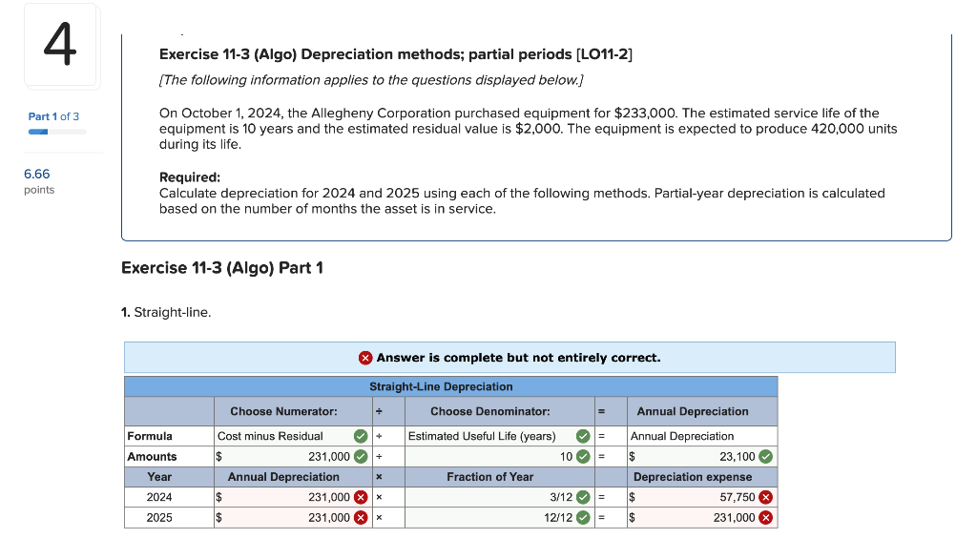Click the green check beside Cost minus Residual

pos(360,436)
